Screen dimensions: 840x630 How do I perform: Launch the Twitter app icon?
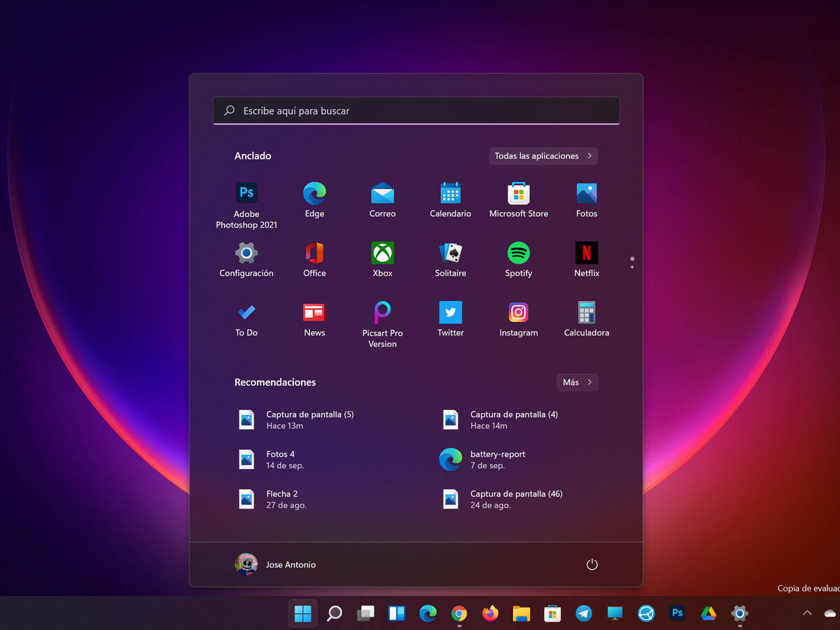click(x=450, y=312)
